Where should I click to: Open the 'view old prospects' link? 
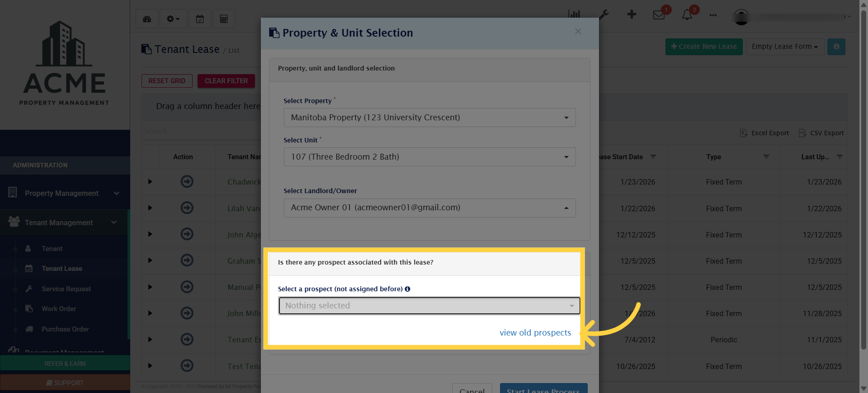click(x=535, y=332)
